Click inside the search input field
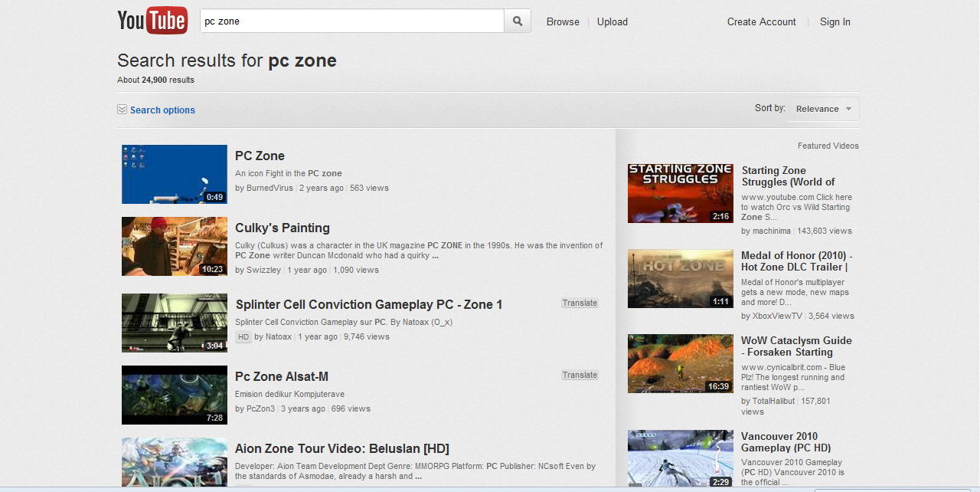The height and width of the screenshot is (492, 980). click(352, 21)
